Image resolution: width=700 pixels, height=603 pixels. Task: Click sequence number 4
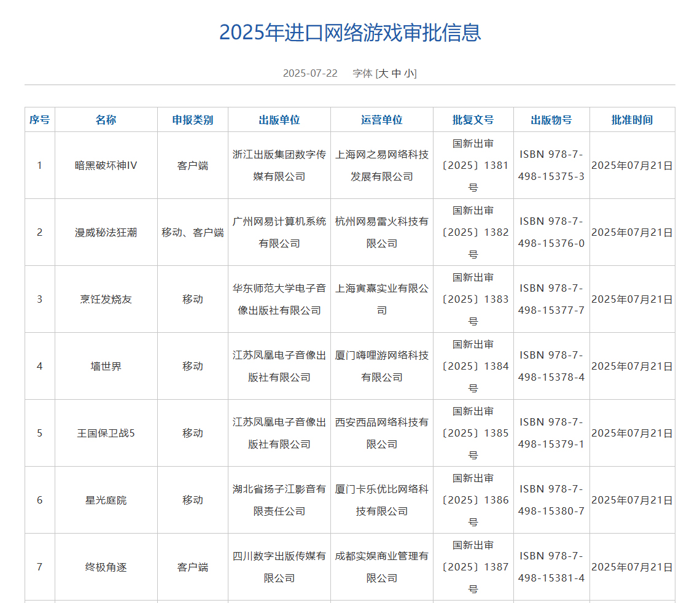(x=40, y=367)
